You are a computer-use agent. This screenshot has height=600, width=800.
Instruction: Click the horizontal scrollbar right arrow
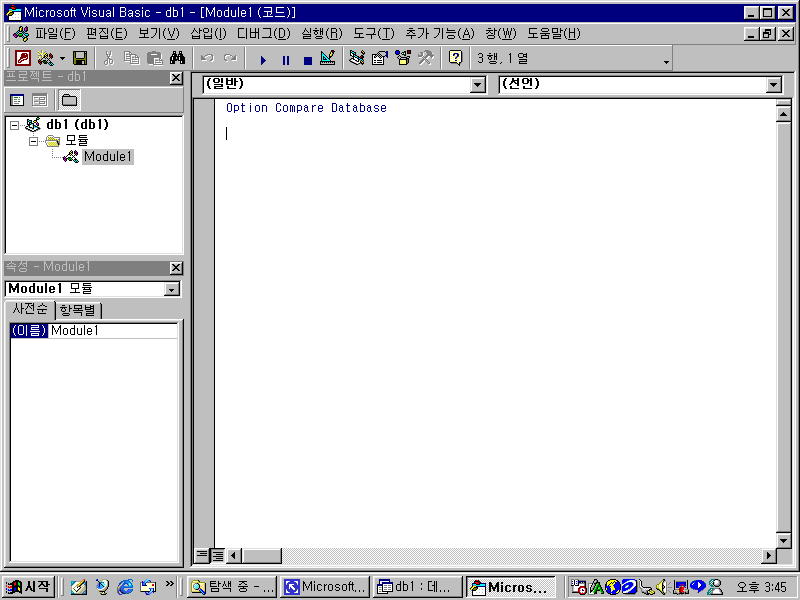point(769,555)
